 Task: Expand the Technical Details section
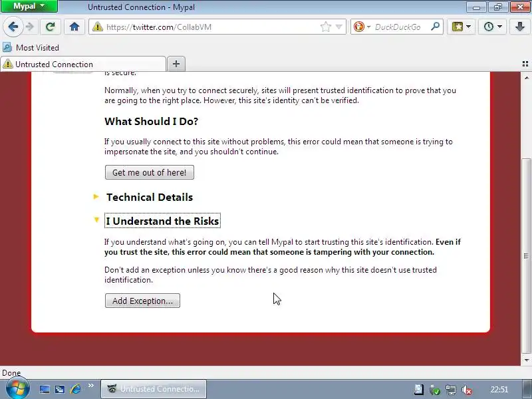click(x=150, y=197)
